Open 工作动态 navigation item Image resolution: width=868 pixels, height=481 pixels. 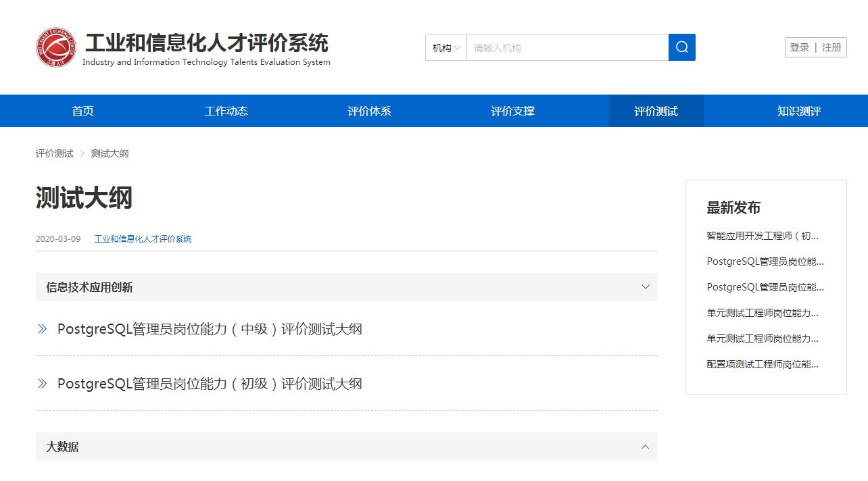click(226, 111)
